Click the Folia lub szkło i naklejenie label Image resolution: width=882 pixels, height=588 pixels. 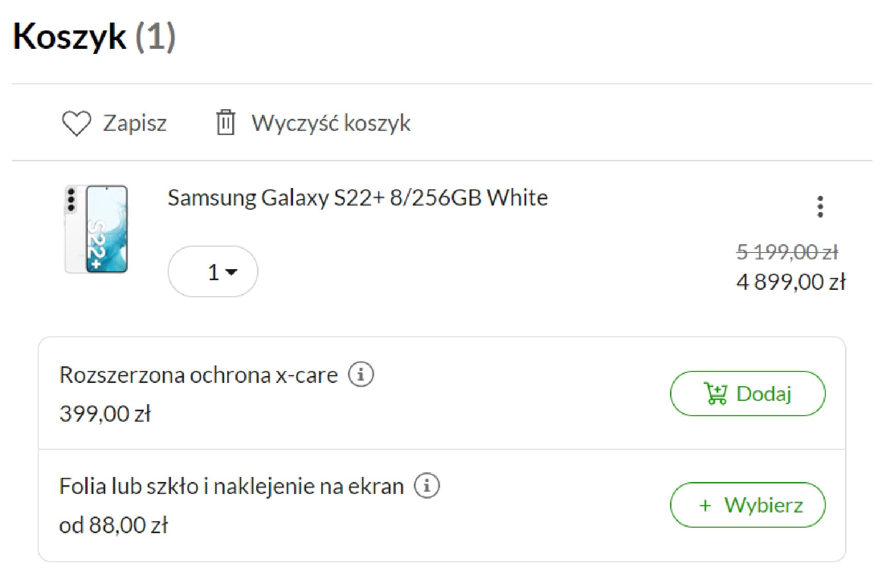(x=231, y=486)
